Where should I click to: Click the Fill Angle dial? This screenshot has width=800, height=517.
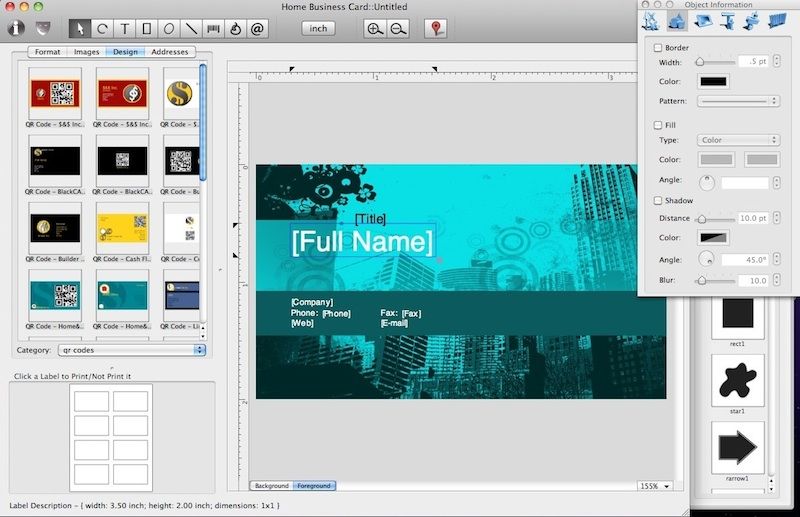tap(707, 182)
